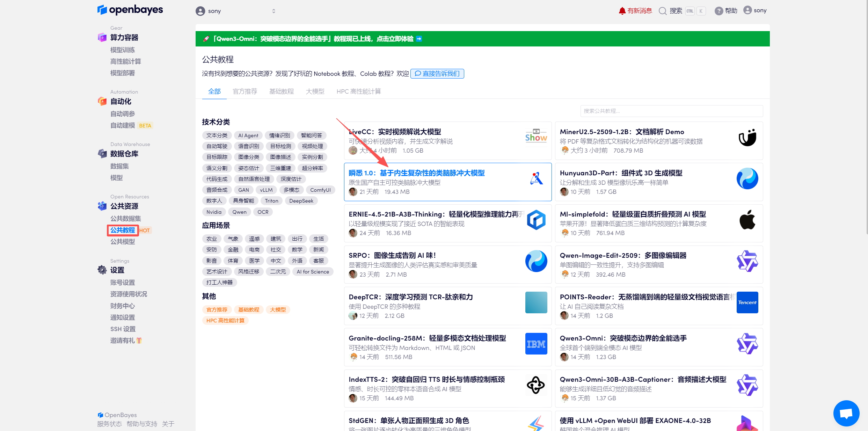The width and height of the screenshot is (868, 431).
Task: Open 公共模型 in the sidebar
Action: coord(123,242)
